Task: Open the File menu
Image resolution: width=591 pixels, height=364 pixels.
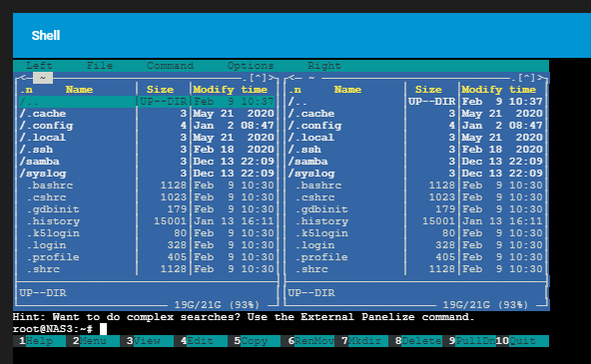Action: 100,66
